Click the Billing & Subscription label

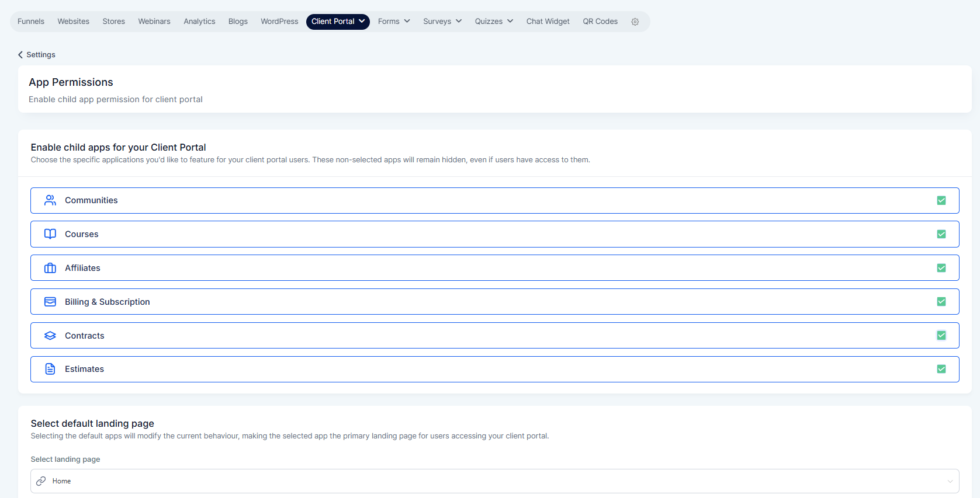[108, 302]
